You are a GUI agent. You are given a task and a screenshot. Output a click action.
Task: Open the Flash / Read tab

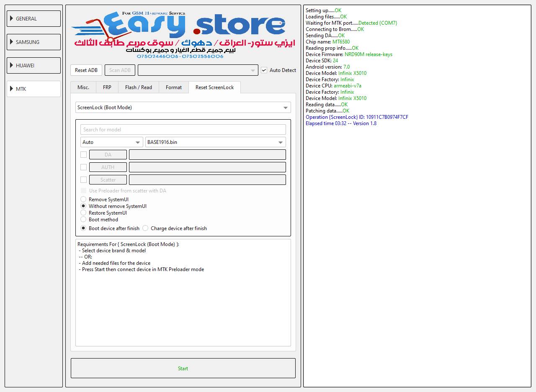tap(139, 87)
